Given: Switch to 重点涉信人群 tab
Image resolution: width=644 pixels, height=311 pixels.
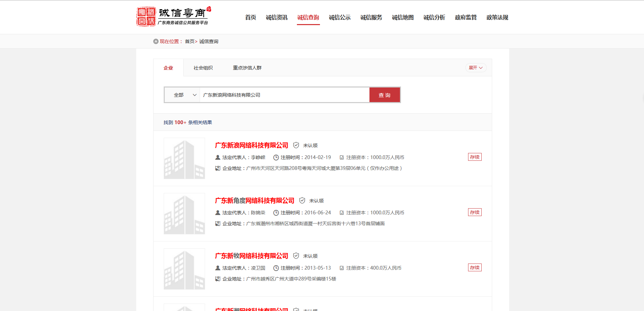Looking at the screenshot, I should click(247, 68).
